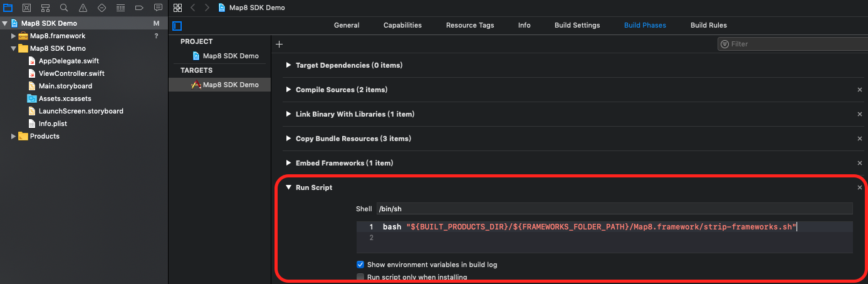
Task: Delete the Link Binary With Libraries phase
Action: [x=860, y=114]
